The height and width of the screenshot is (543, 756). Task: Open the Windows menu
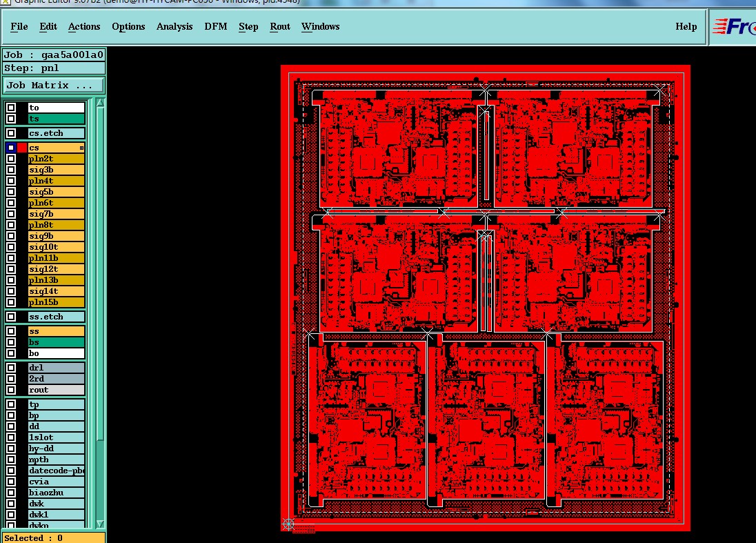click(320, 26)
